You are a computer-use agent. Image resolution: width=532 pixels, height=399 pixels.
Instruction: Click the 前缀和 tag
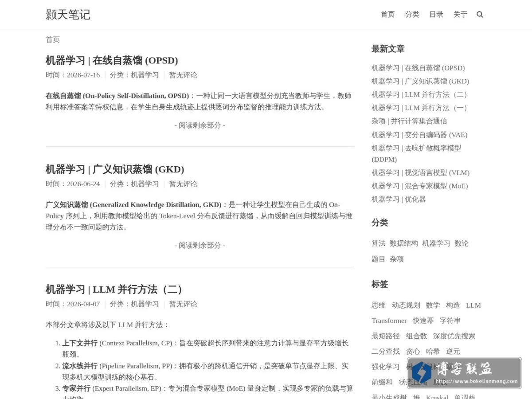click(x=382, y=382)
